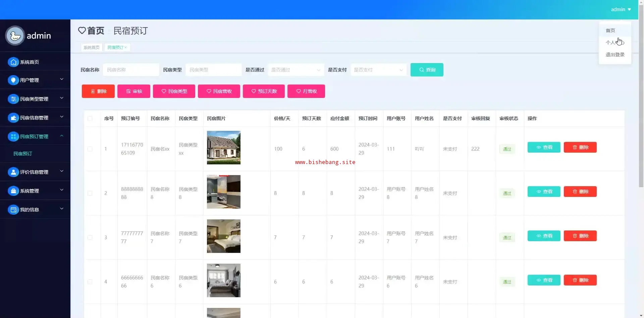Viewport: 644px width, 318px height.
Task: Select the checkbox for row 3
Action: pos(90,237)
